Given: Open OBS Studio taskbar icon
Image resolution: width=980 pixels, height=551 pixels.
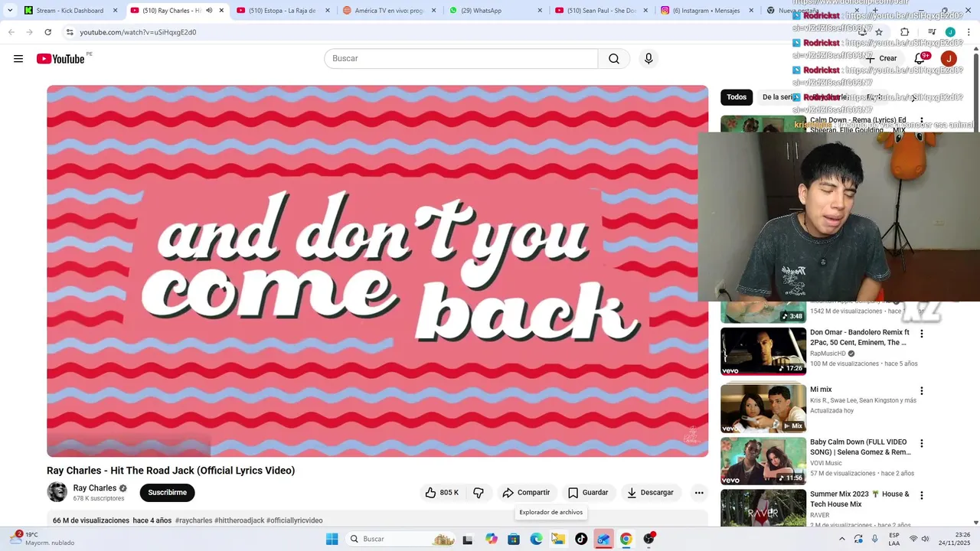Looking at the screenshot, I should tap(648, 539).
